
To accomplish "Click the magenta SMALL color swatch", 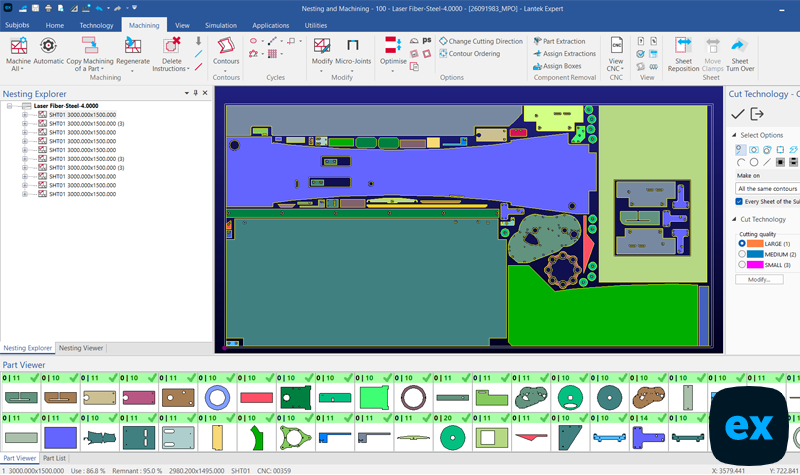I will tap(755, 264).
